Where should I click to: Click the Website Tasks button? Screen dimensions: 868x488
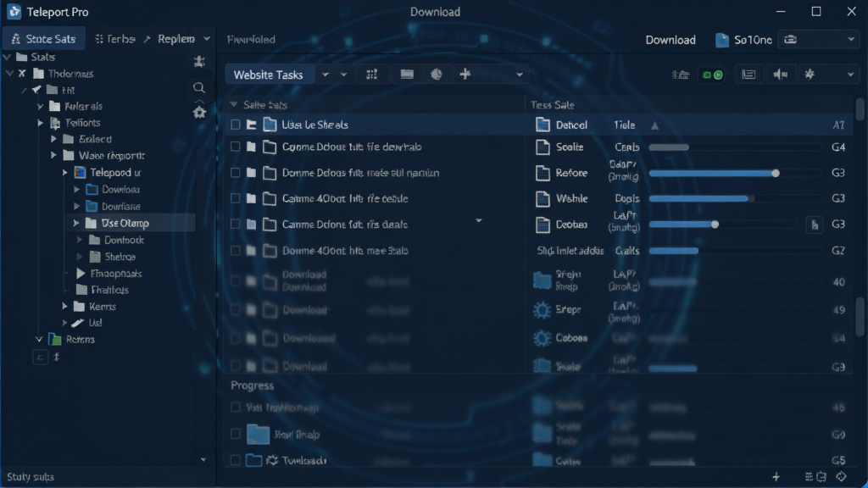(x=269, y=75)
